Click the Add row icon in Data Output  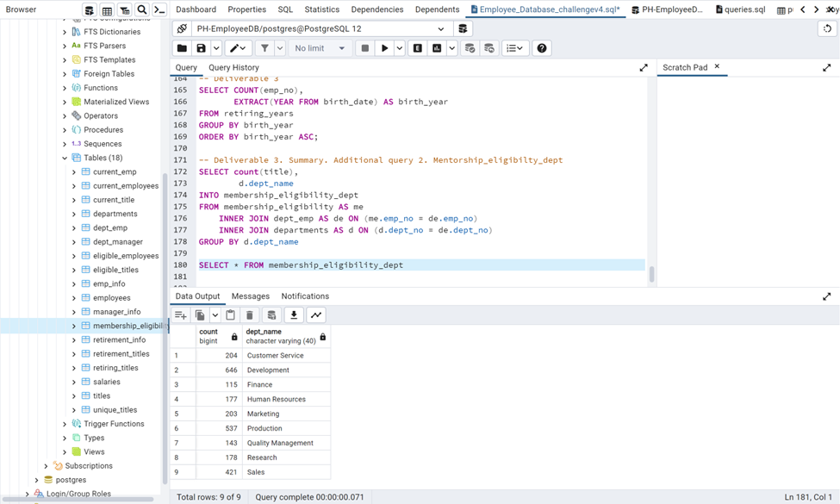179,314
